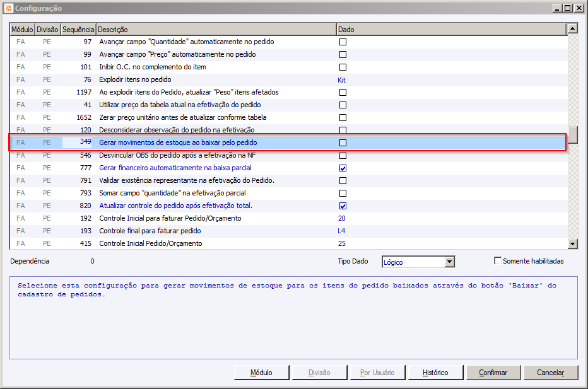Select Controle final para faturar pedido row
This screenshot has width=588, height=389.
tap(288, 231)
